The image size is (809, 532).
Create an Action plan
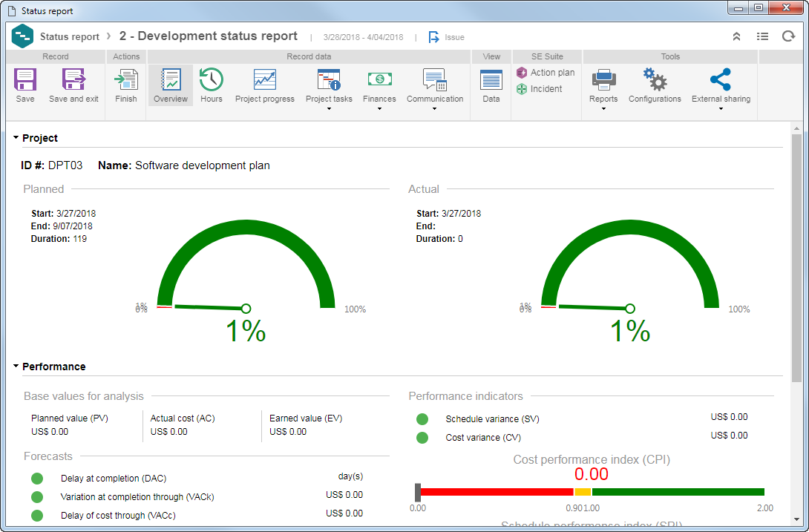pos(546,73)
